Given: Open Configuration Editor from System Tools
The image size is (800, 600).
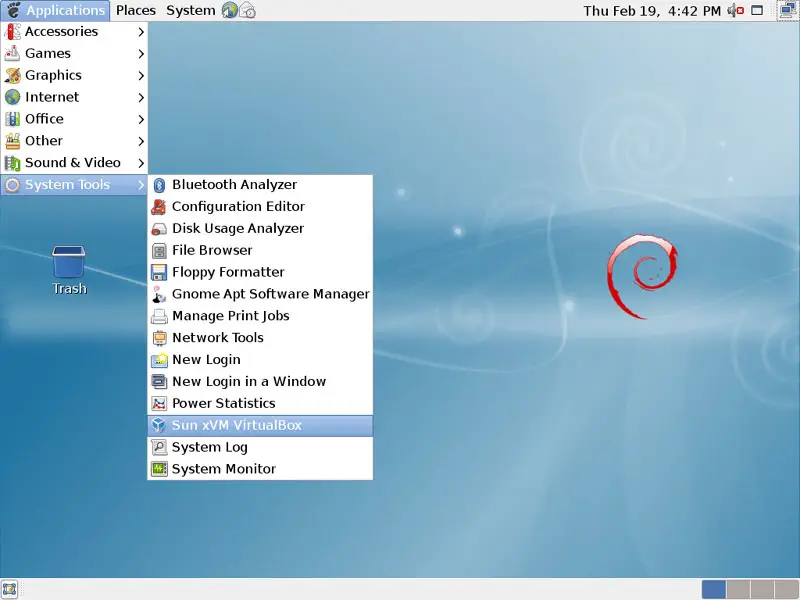Looking at the screenshot, I should click(260, 207).
